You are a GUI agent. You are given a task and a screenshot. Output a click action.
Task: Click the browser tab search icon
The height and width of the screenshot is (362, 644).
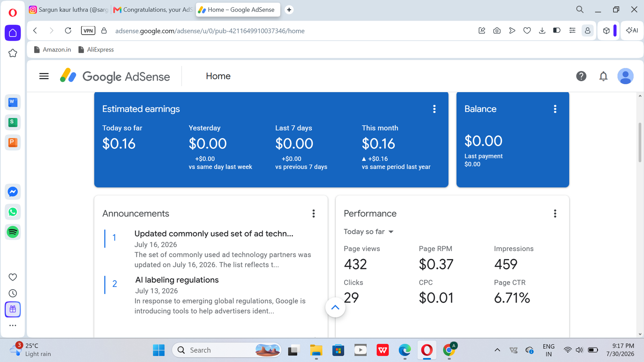580,9
